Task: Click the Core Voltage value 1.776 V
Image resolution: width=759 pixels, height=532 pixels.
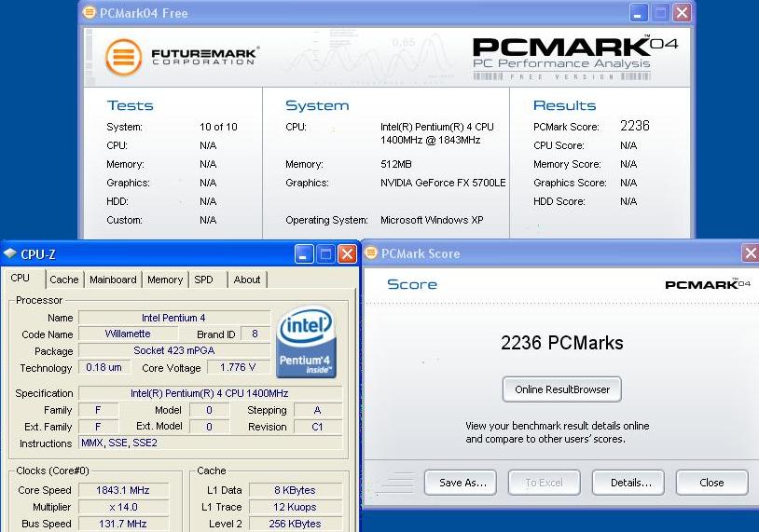Action: (238, 367)
